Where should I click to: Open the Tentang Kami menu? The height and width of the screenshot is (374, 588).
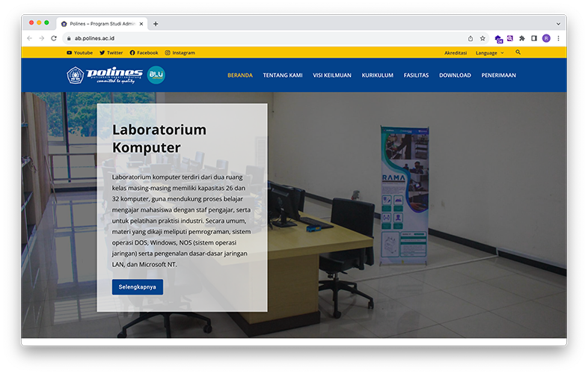point(283,76)
